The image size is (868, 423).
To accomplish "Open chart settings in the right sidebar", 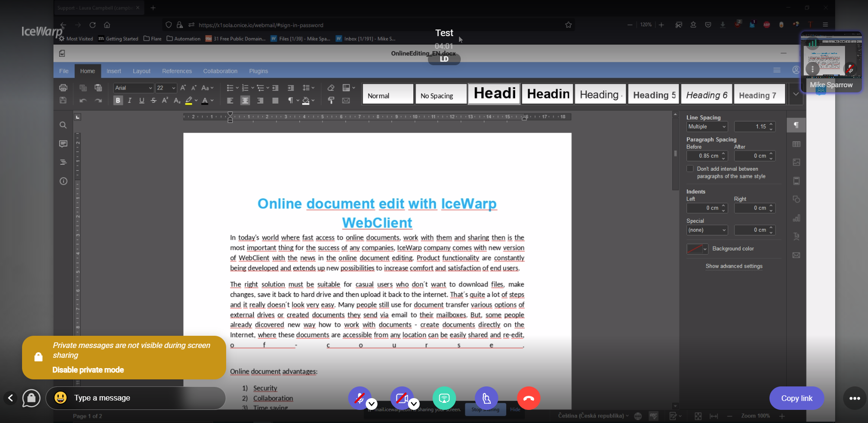I will tap(796, 218).
